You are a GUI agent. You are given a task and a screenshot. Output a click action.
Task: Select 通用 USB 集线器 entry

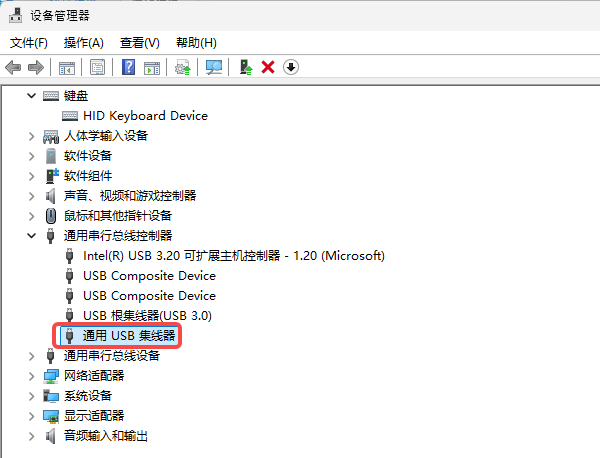click(129, 336)
